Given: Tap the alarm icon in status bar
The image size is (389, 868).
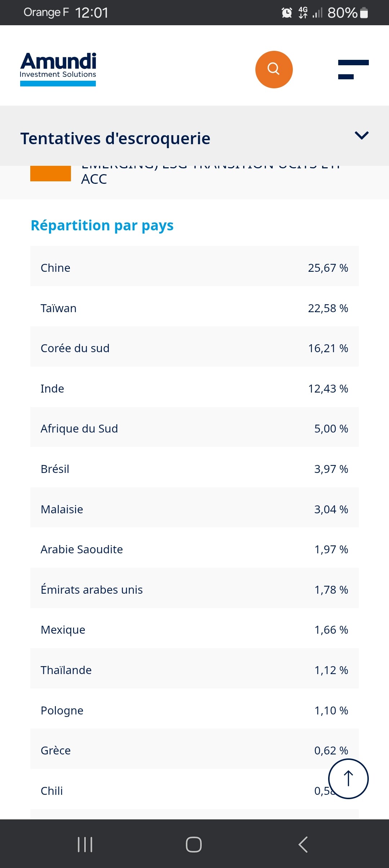Looking at the screenshot, I should pyautogui.click(x=287, y=13).
